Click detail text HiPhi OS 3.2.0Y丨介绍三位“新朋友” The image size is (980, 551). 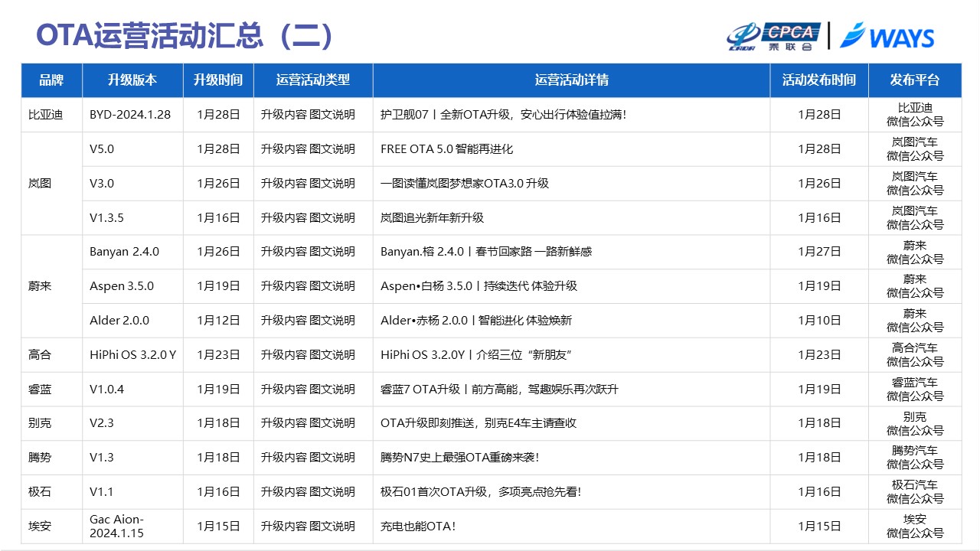pyautogui.click(x=477, y=355)
